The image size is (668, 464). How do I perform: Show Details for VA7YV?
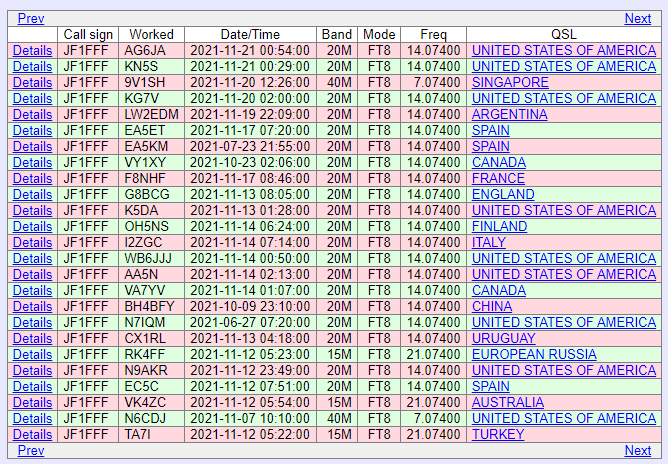point(32,290)
